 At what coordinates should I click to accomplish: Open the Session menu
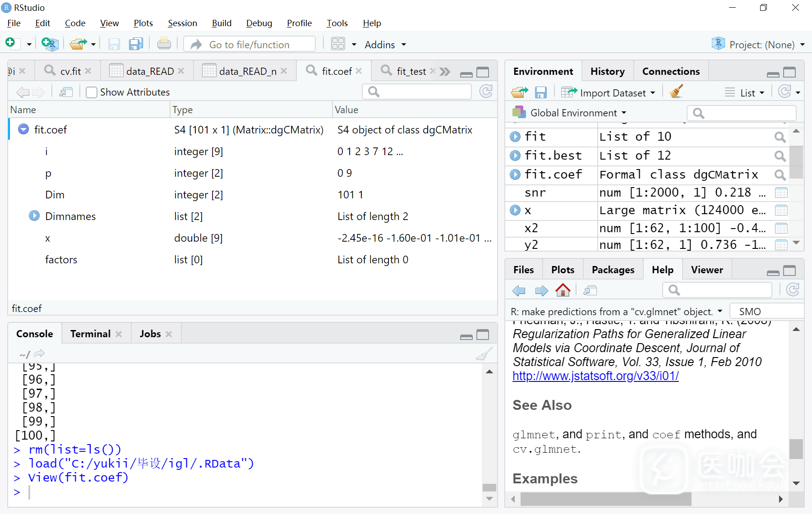point(182,23)
